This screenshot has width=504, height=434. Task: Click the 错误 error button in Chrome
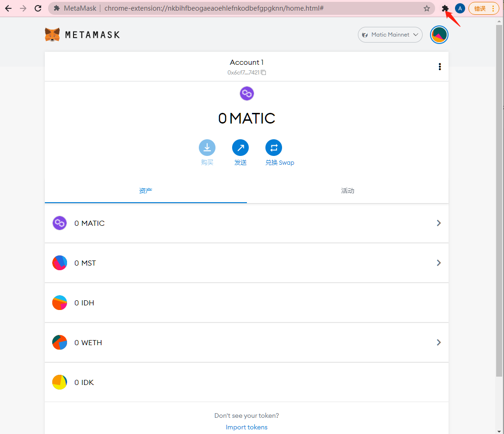tap(484, 8)
